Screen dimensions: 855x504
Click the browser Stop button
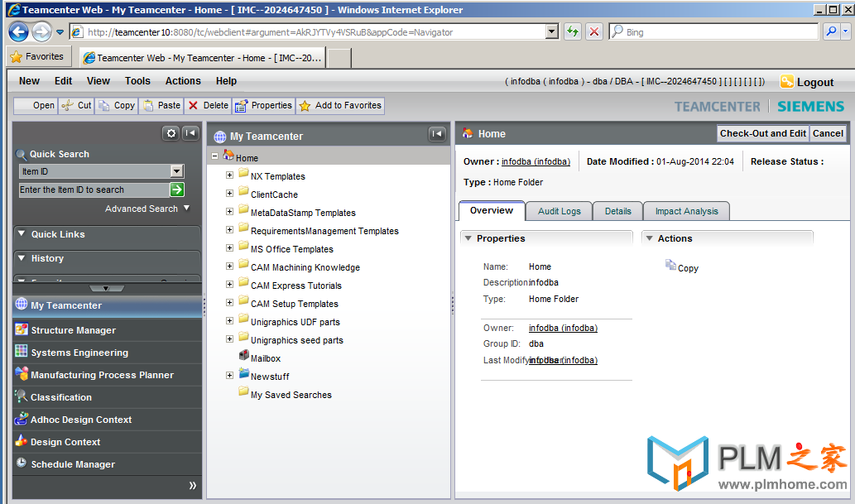[594, 31]
